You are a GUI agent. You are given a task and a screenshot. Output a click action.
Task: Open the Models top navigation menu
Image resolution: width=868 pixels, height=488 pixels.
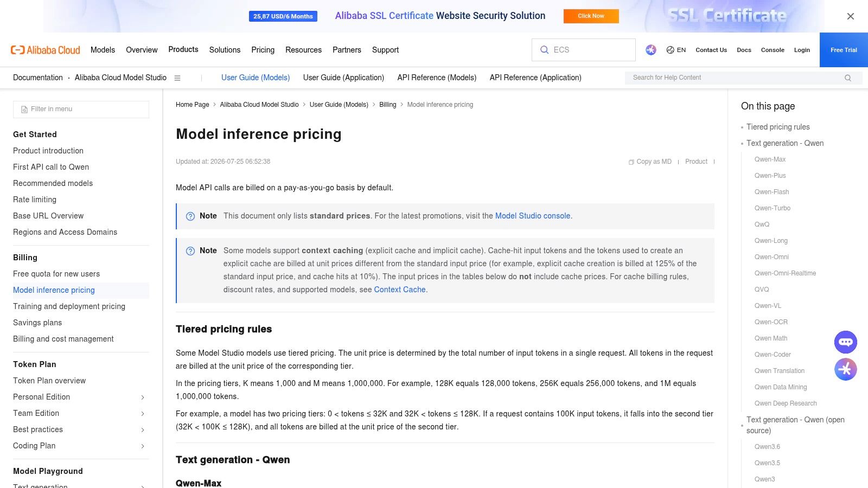click(x=103, y=50)
